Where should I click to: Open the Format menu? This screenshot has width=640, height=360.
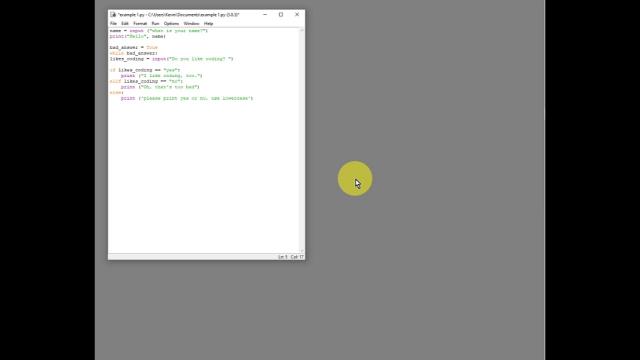click(140, 24)
